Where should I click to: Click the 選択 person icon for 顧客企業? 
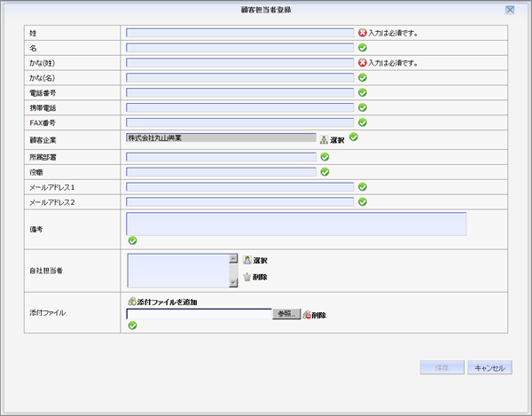coord(324,140)
